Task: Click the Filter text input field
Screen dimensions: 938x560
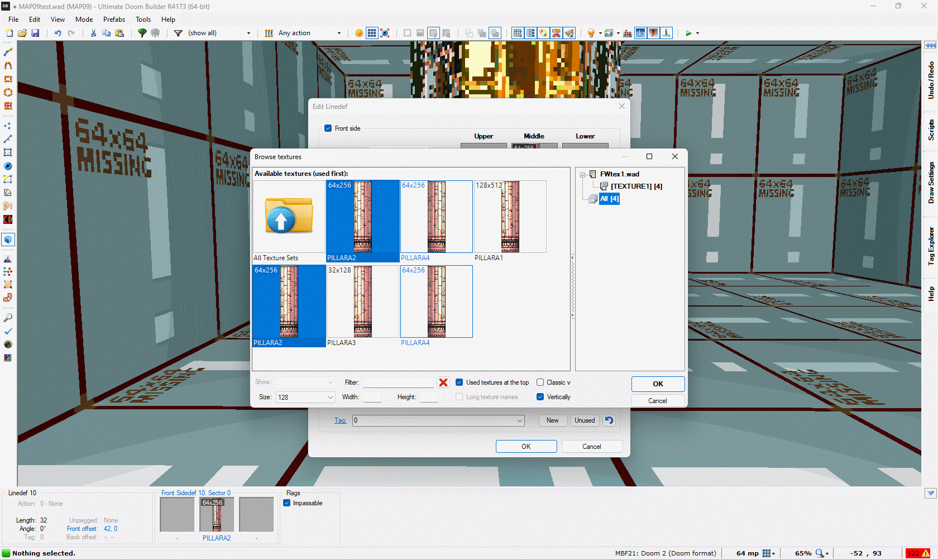Action: 399,382
